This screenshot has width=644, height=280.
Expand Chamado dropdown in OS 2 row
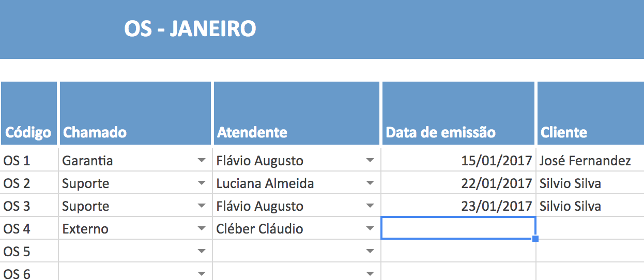pyautogui.click(x=202, y=183)
